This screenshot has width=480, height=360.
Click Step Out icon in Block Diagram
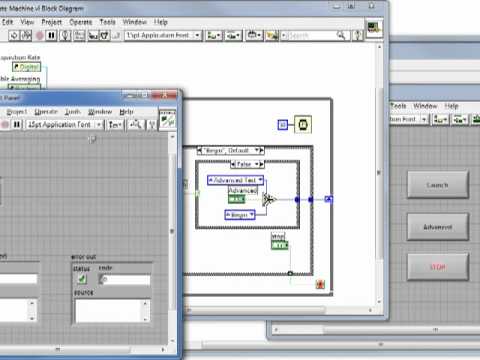[x=116, y=35]
